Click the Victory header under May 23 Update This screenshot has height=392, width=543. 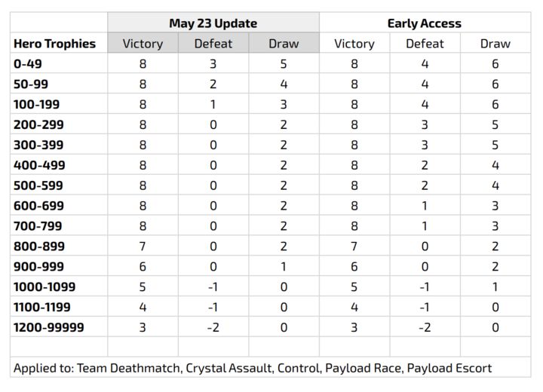coord(143,43)
